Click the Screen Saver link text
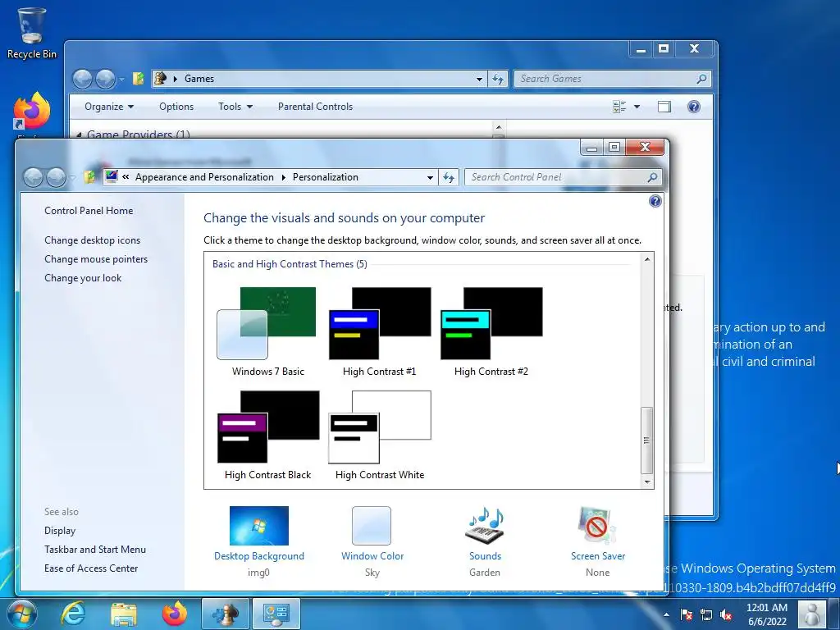The image size is (840, 630). point(598,556)
